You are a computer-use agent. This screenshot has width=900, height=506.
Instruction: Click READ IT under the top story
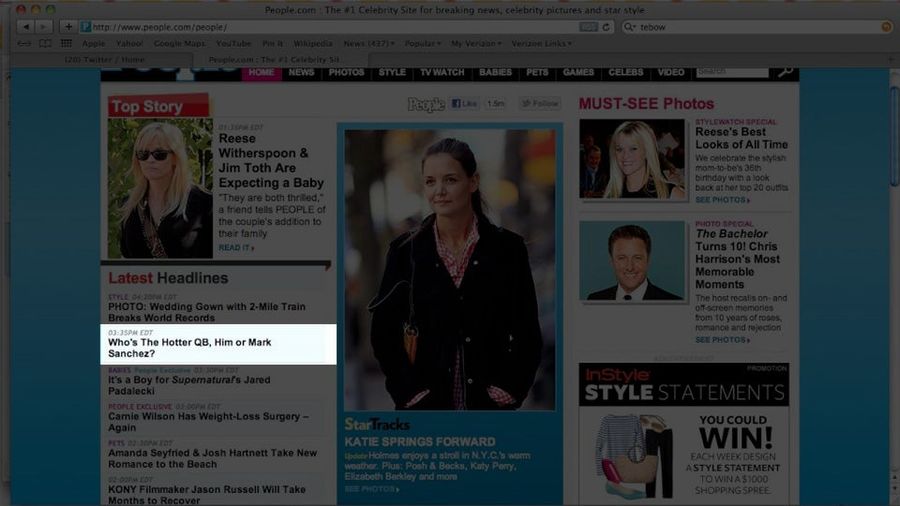coord(236,248)
